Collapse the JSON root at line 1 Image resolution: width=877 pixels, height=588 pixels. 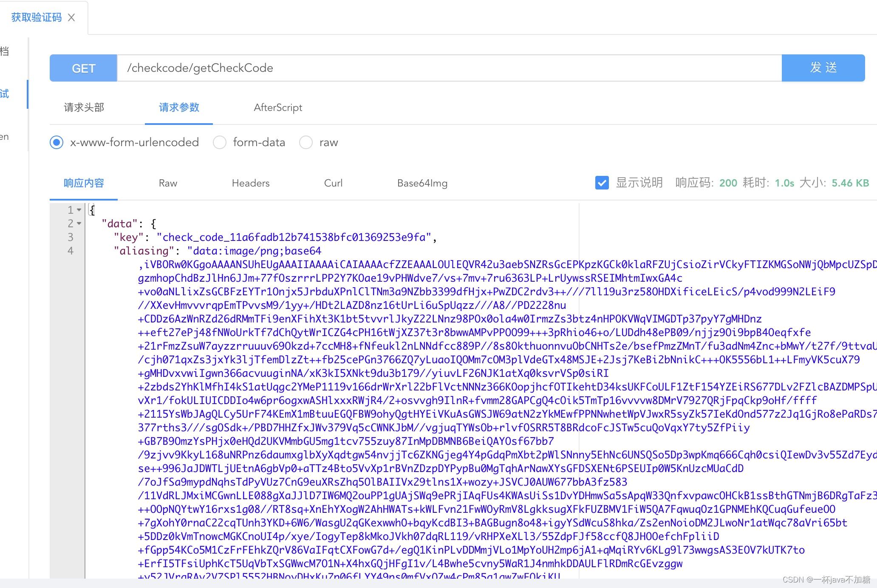coord(79,210)
